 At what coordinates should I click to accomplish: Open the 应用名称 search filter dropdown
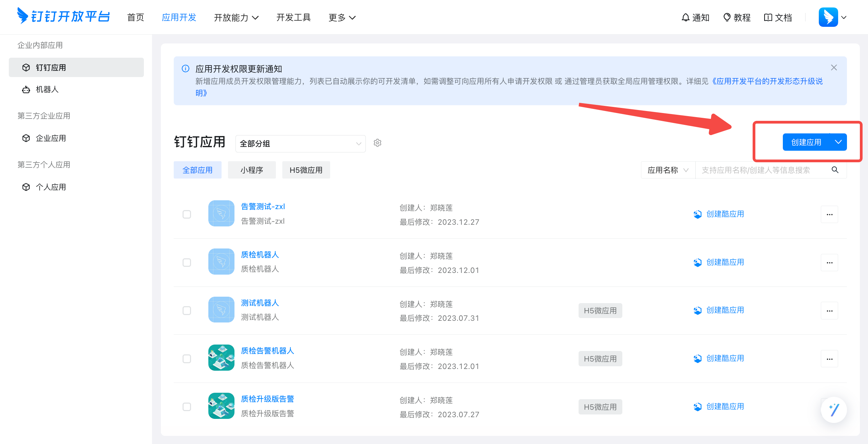668,170
